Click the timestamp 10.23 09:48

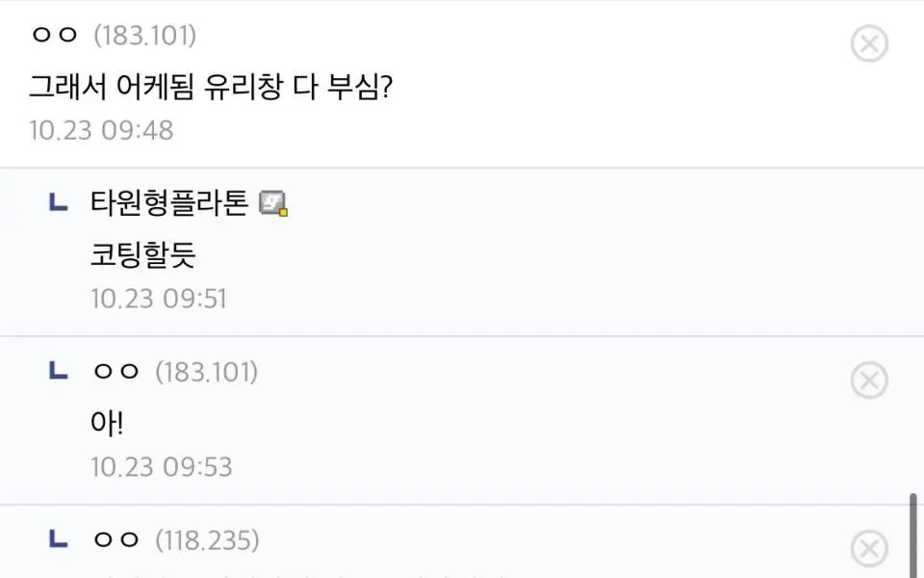pyautogui.click(x=101, y=130)
